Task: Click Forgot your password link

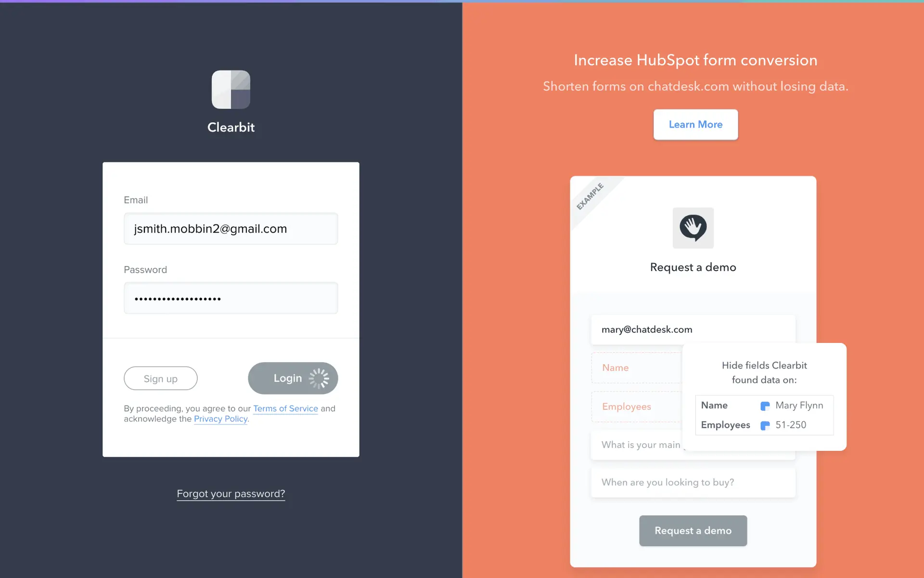Action: point(231,494)
